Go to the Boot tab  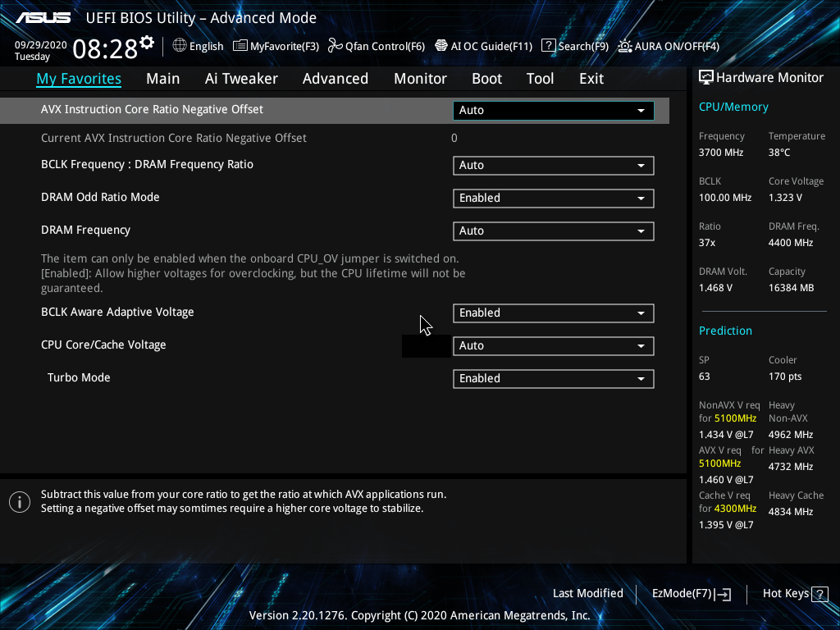point(486,79)
